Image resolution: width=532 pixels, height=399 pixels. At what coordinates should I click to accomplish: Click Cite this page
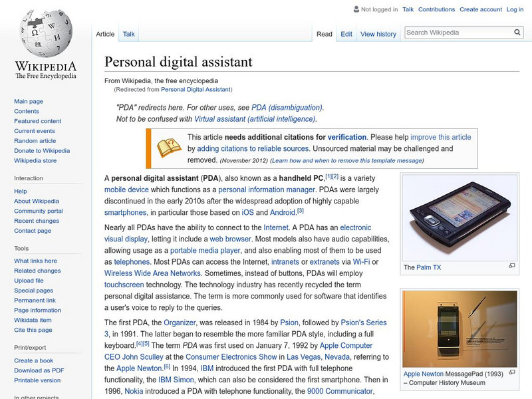(x=33, y=329)
